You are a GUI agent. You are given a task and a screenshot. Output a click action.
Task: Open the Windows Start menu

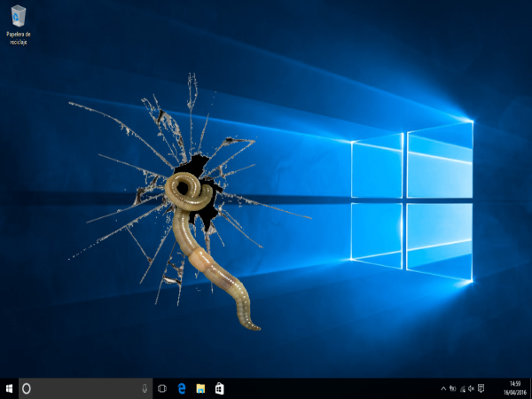9,388
